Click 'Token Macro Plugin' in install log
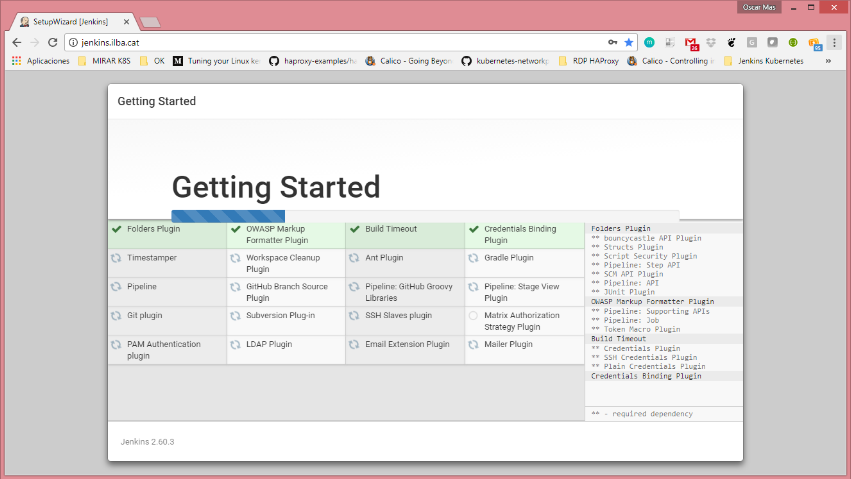Viewport: 851px width, 479px height. click(642, 329)
